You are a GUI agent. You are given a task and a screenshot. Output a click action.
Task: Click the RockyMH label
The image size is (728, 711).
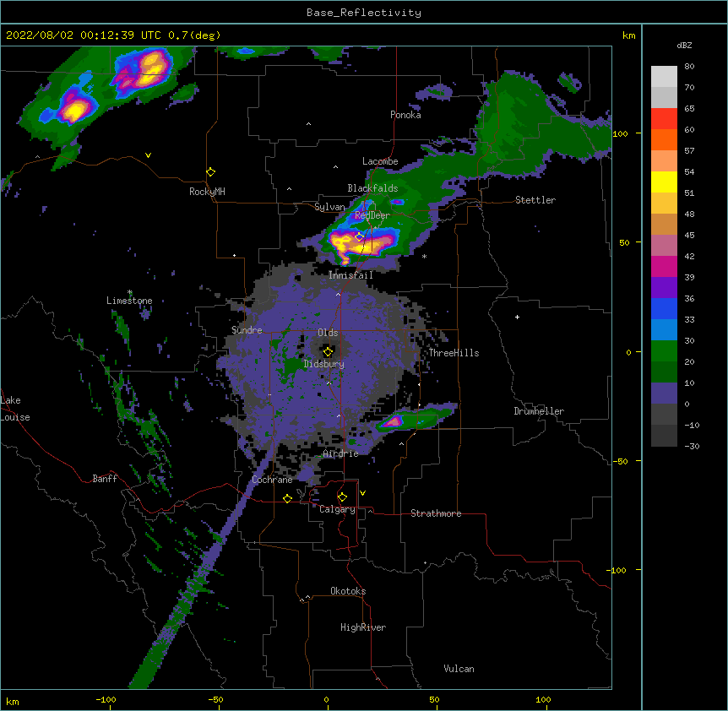(207, 192)
